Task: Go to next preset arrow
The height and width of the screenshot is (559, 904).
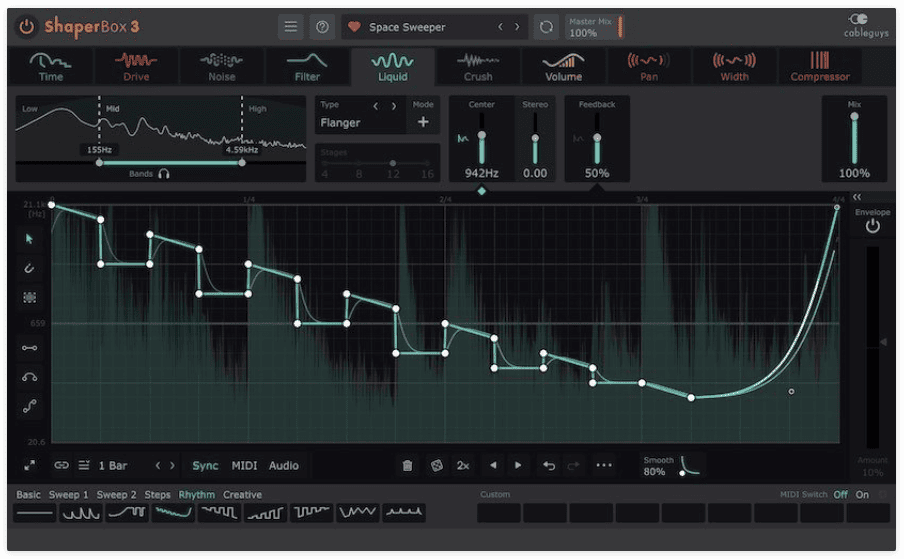Action: click(x=517, y=27)
